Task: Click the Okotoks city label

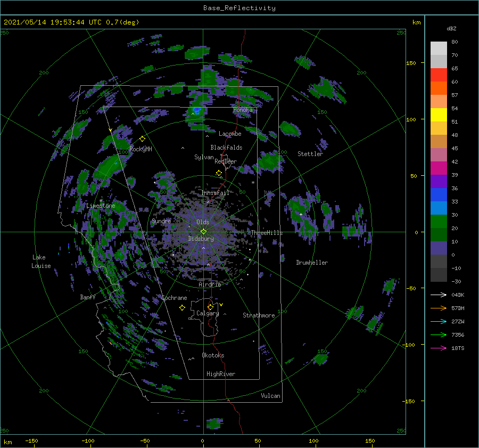Action: 213,355
